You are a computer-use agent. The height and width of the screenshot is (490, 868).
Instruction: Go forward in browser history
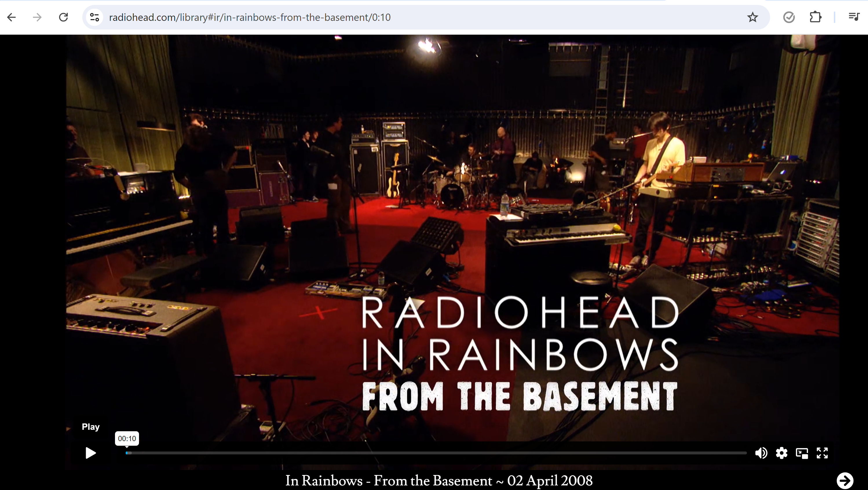pyautogui.click(x=37, y=17)
